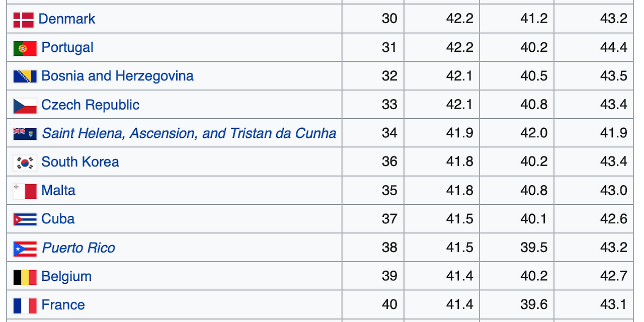The width and height of the screenshot is (644, 322).
Task: Click the Saint Helena flag icon
Action: pos(25,134)
